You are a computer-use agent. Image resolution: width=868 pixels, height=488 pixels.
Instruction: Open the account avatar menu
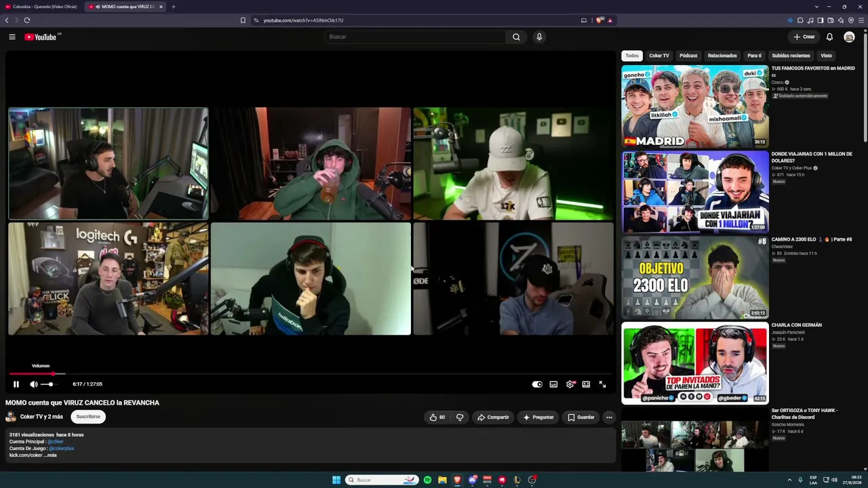coord(849,37)
